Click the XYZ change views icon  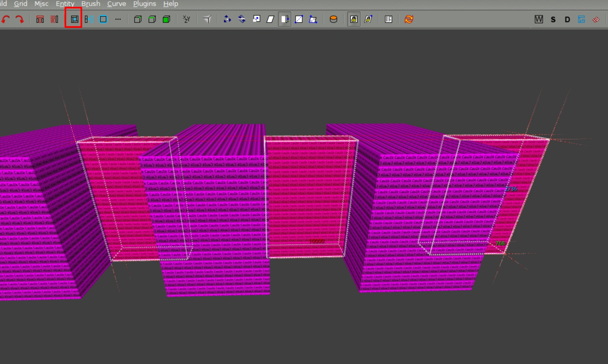pyautogui.click(x=186, y=19)
